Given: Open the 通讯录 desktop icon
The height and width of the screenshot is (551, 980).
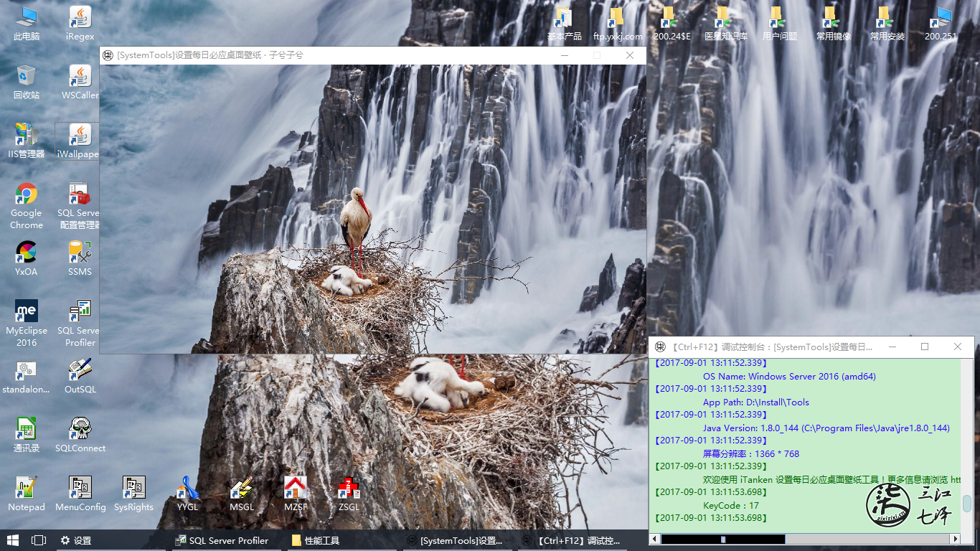Looking at the screenshot, I should pos(27,435).
